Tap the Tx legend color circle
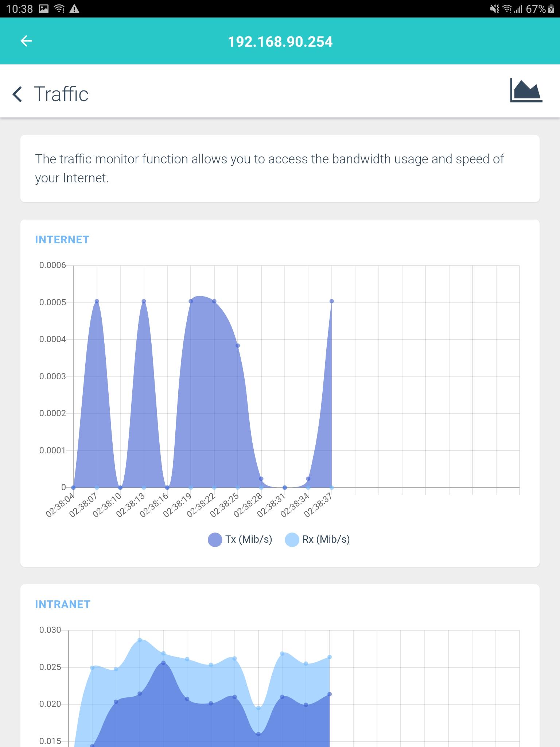Viewport: 560px width, 747px height. click(215, 540)
